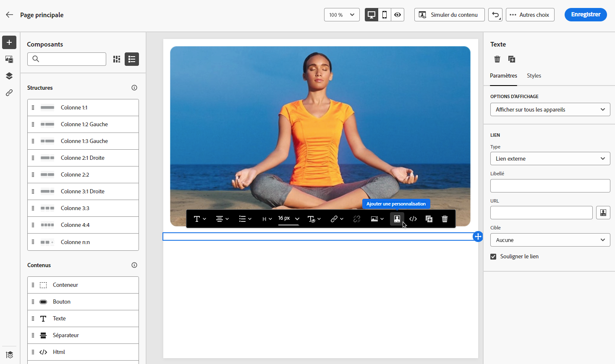Click the info icon next to Contenus
Image resolution: width=615 pixels, height=364 pixels.
pyautogui.click(x=134, y=265)
